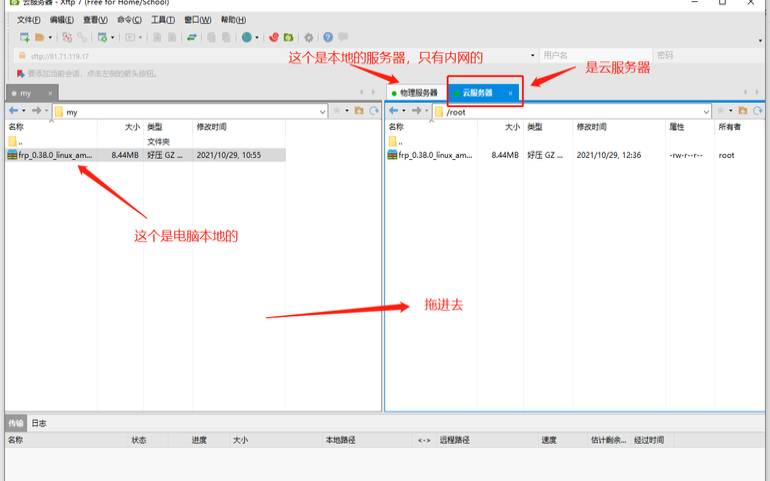Go back in local pane
The height and width of the screenshot is (481, 770).
click(x=14, y=111)
